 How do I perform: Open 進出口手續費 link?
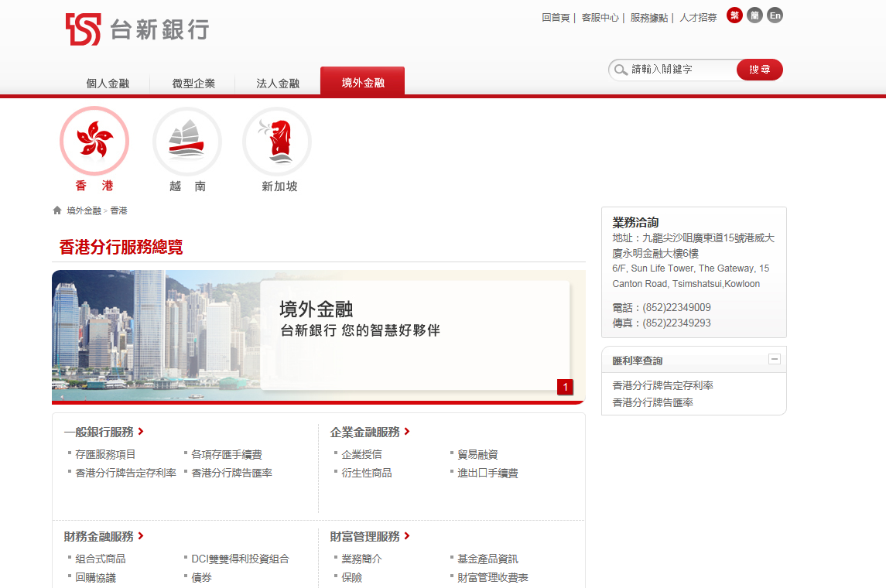[x=487, y=473]
